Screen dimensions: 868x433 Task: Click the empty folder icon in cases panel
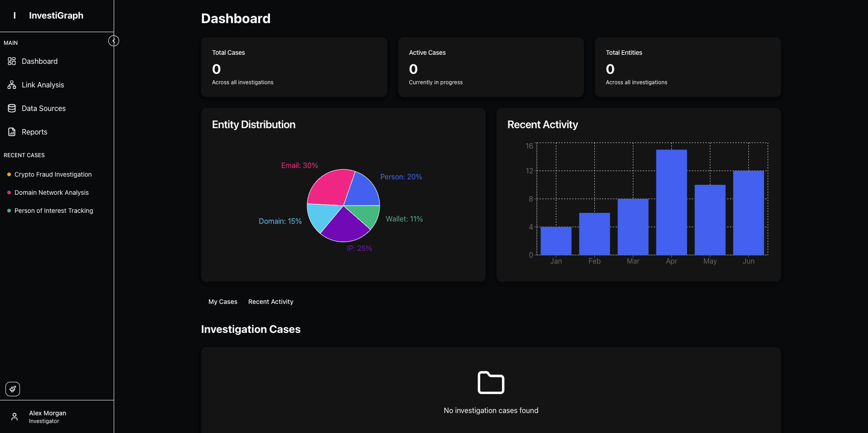coord(491,383)
